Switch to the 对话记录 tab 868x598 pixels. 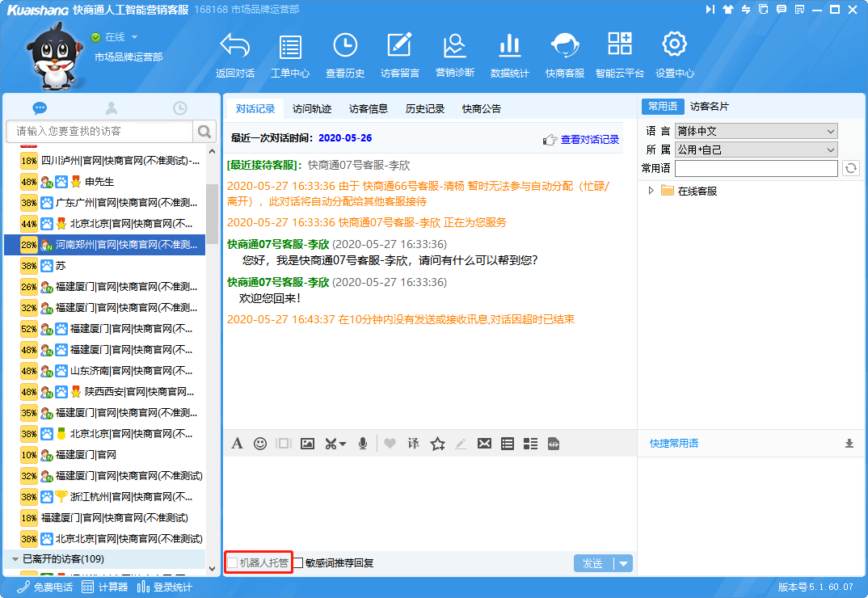pos(255,108)
